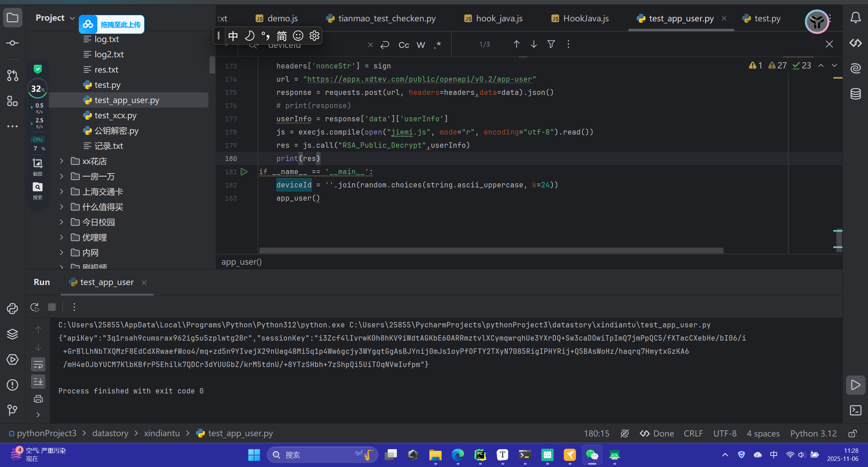Toggle soft-wrap in Run output

(x=38, y=365)
